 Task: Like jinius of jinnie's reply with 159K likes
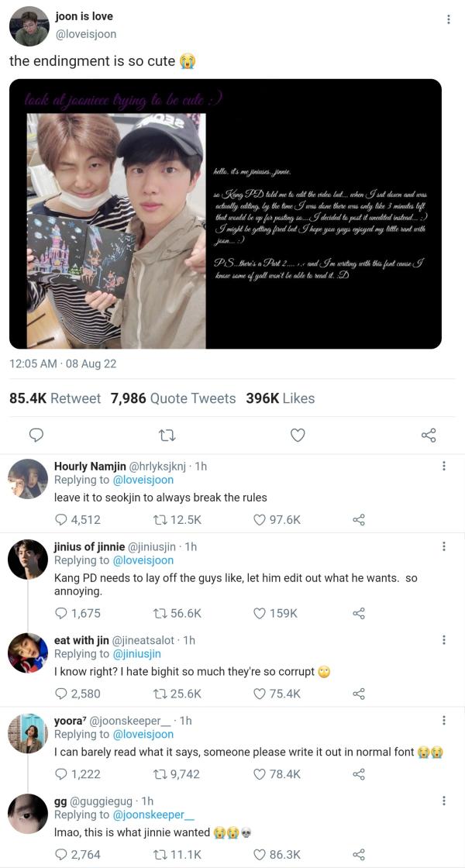275,613
